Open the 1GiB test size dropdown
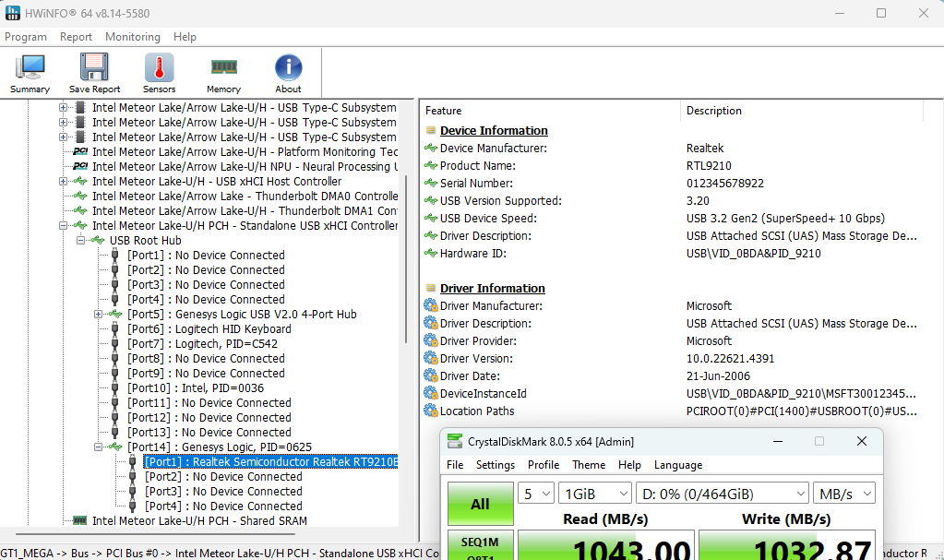The height and width of the screenshot is (560, 944). (595, 494)
